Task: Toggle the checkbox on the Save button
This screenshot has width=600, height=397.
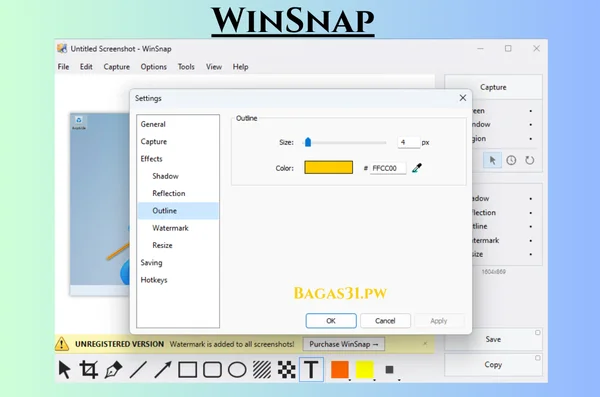Action: (538, 333)
